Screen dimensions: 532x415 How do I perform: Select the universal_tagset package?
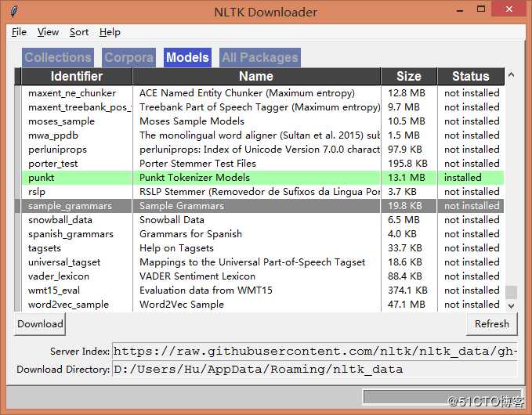coord(64,262)
